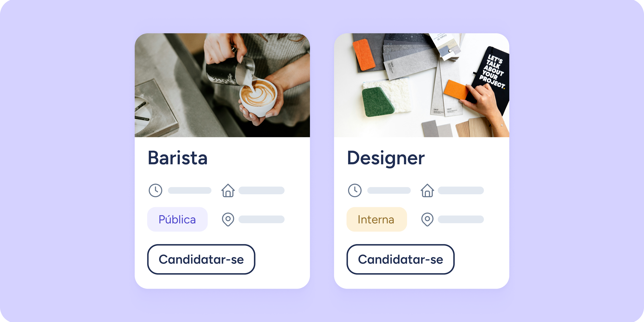Screen dimensions: 644x322
Task: Select the Interna tag on Designer card
Action: tap(377, 219)
